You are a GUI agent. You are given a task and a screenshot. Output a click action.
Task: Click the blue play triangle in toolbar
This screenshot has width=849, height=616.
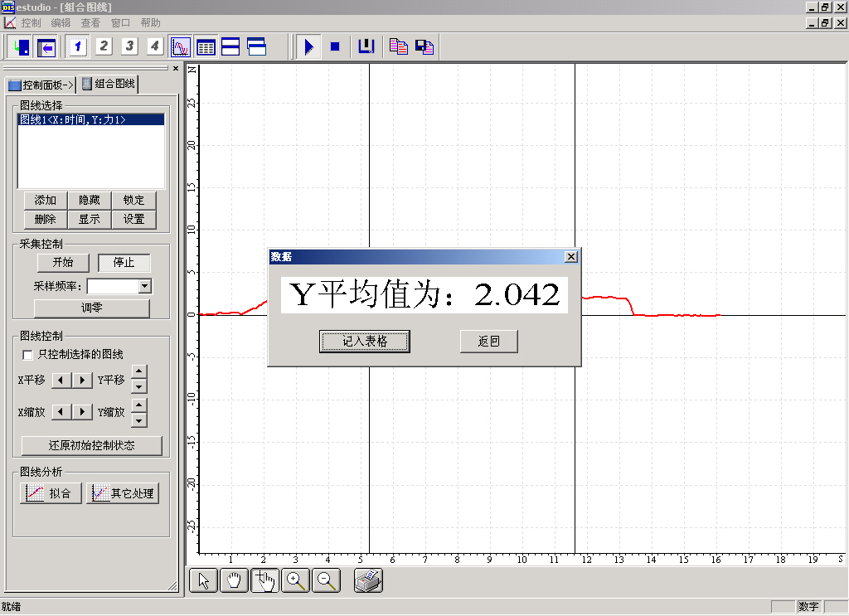click(x=308, y=46)
